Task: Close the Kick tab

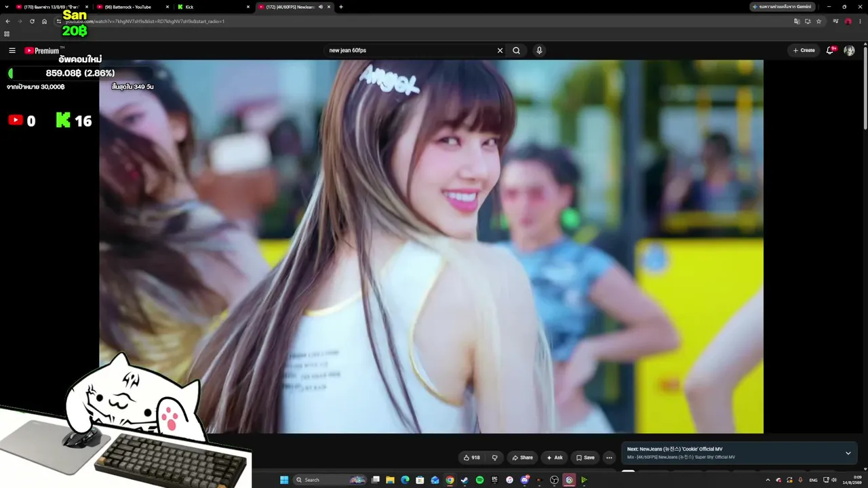Action: pyautogui.click(x=248, y=7)
